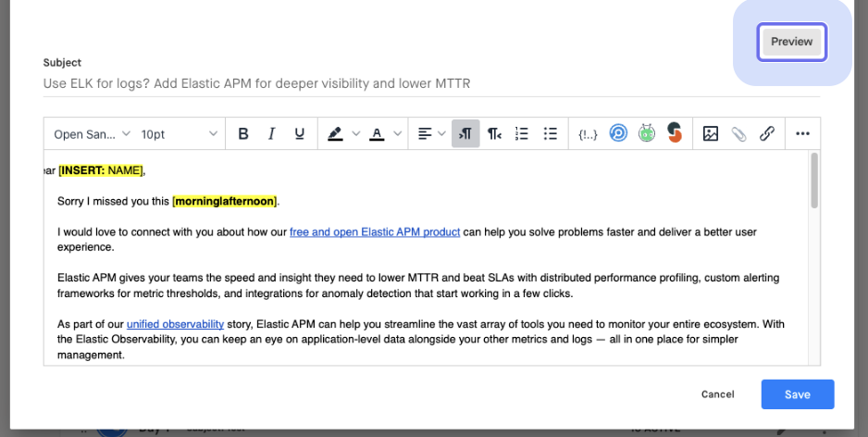
Task: Click the Subject input field
Action: tap(431, 83)
